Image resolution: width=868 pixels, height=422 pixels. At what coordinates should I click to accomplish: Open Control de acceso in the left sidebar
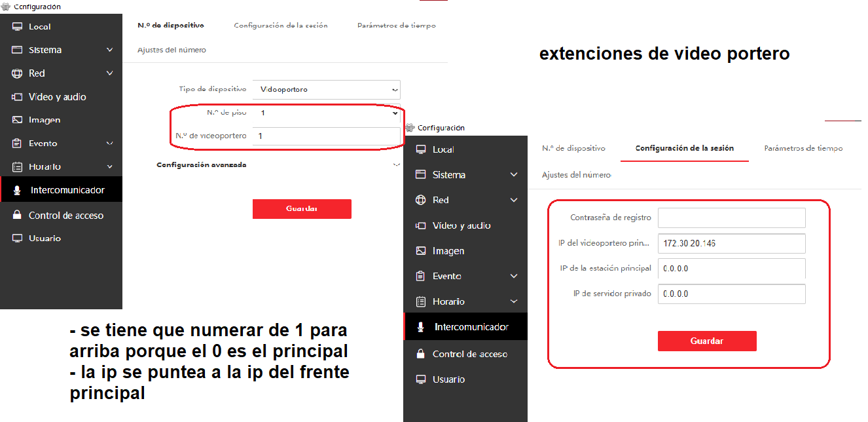pyautogui.click(x=65, y=216)
